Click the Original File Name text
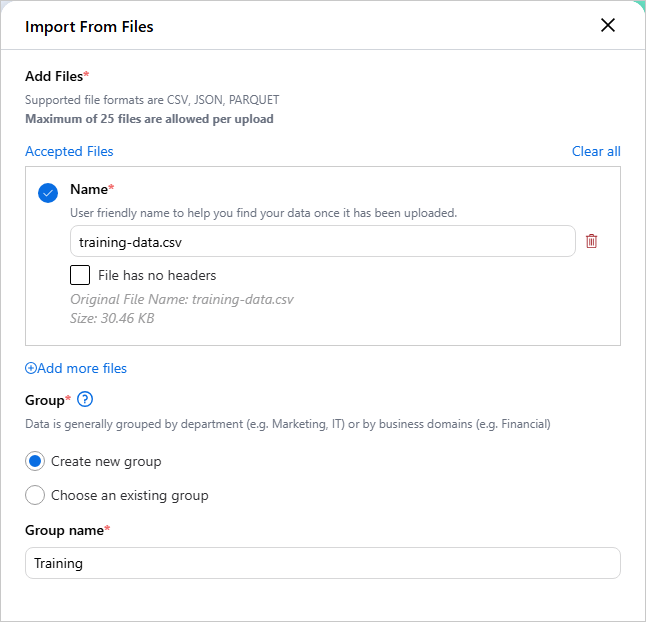Screen dimensions: 646x622 point(182,299)
